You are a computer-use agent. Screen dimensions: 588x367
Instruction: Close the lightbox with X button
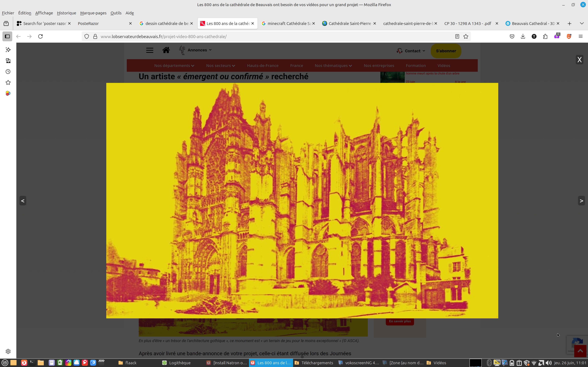click(x=579, y=60)
